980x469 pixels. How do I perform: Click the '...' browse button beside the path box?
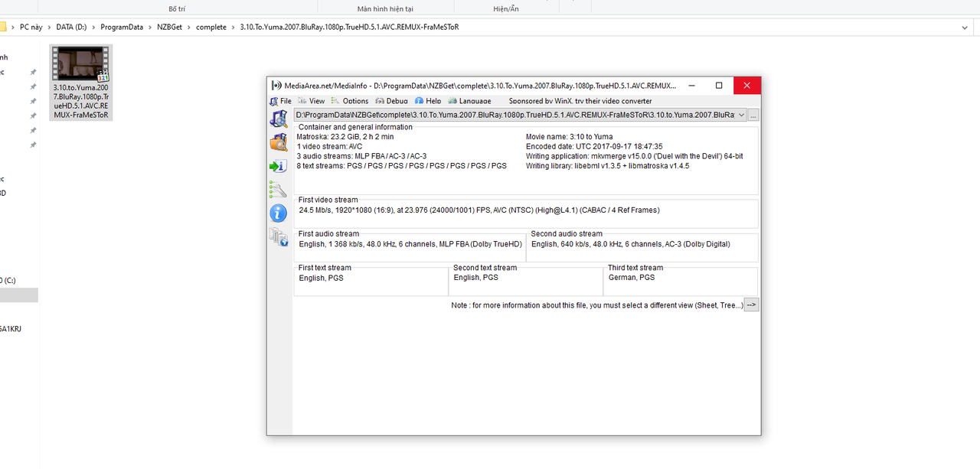click(753, 116)
